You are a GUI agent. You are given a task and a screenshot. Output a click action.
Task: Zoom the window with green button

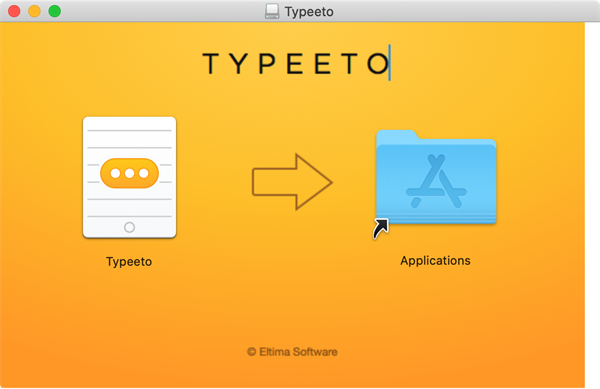tap(55, 11)
